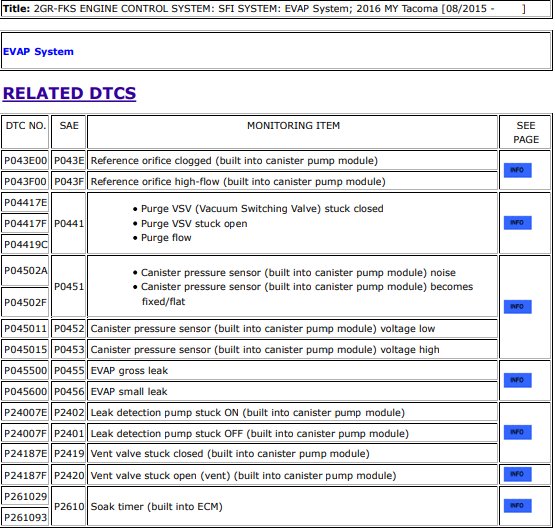This screenshot has height=530, width=555.
Task: Click the RELATED DTCS heading link
Action: point(69,93)
